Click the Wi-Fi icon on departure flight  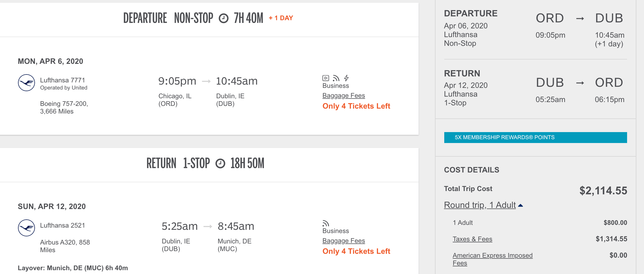pyautogui.click(x=336, y=78)
